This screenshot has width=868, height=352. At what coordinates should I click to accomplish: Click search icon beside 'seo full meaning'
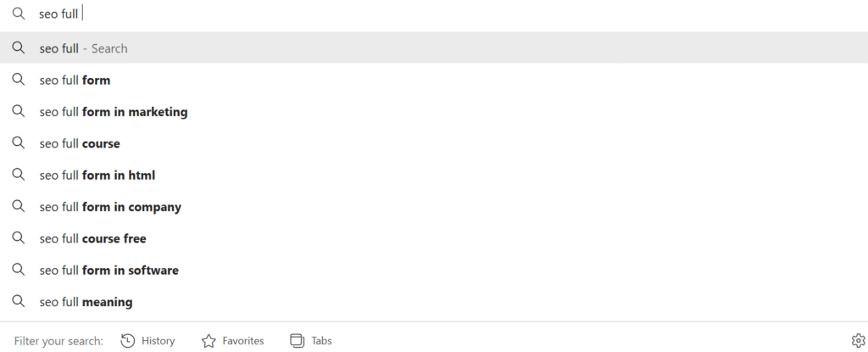[18, 301]
